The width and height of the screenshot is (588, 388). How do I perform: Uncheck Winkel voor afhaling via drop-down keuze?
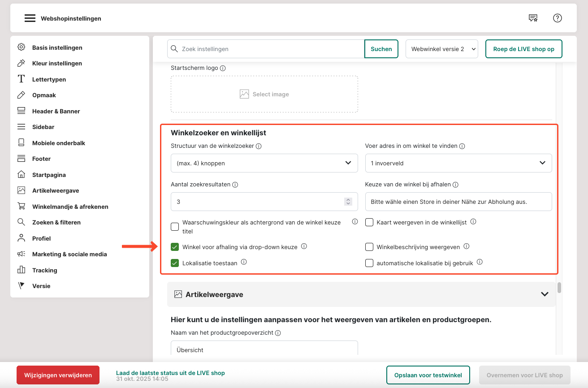coord(175,247)
